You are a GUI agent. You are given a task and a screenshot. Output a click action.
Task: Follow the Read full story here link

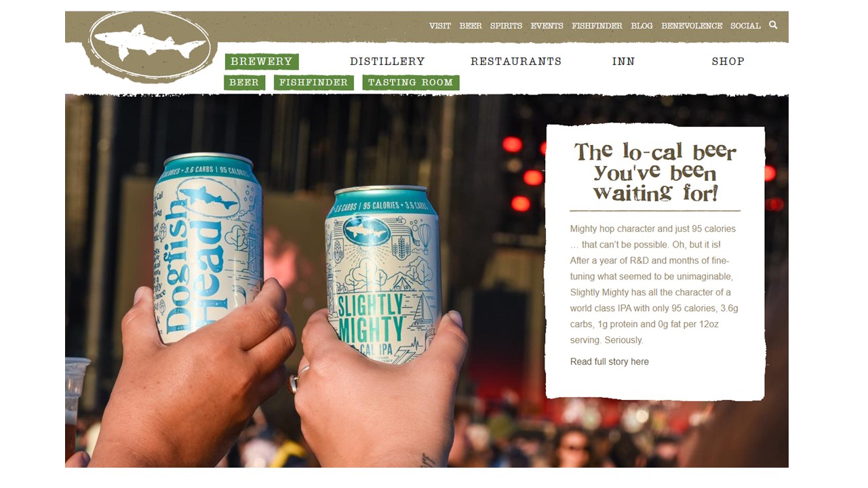610,362
